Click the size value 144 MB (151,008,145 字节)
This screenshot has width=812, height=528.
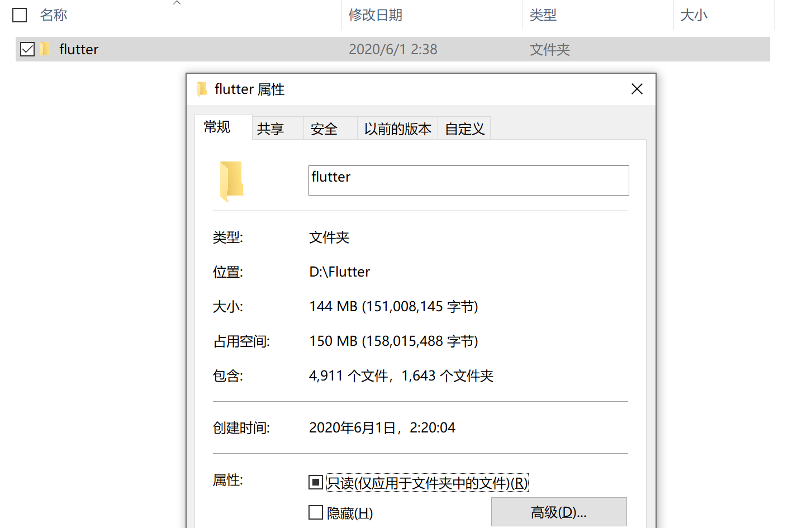[394, 306]
